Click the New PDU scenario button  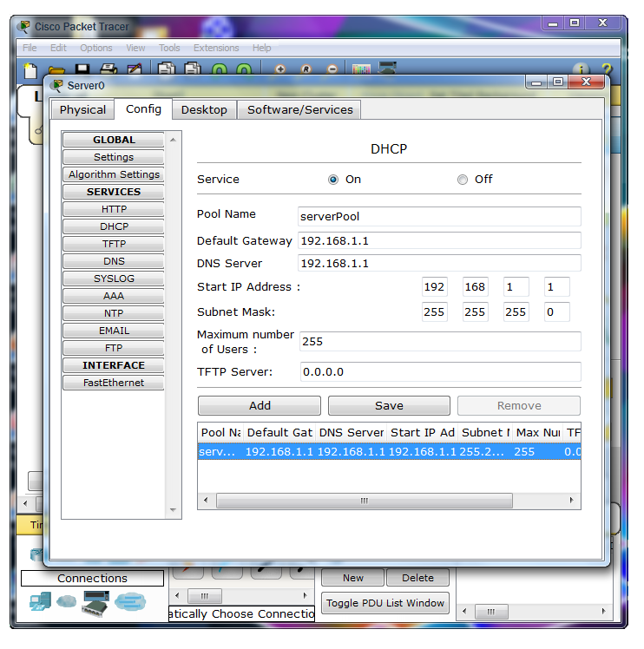pos(353,578)
